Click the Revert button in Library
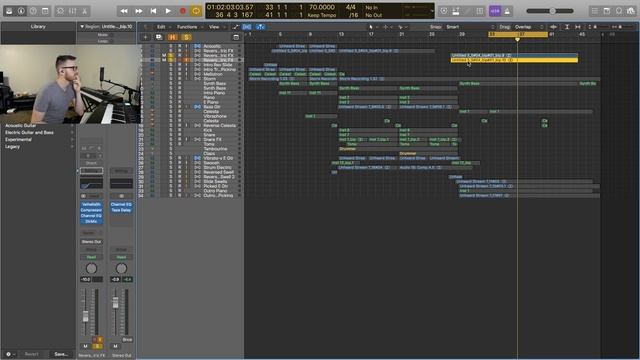 [x=32, y=354]
